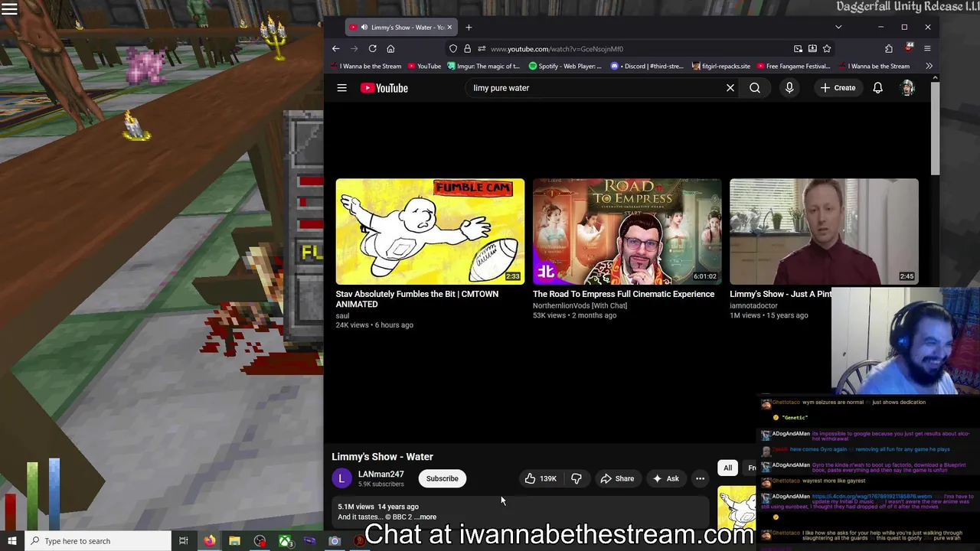This screenshot has width=980, height=551.
Task: Open LANman247 channel avatar
Action: tap(341, 479)
